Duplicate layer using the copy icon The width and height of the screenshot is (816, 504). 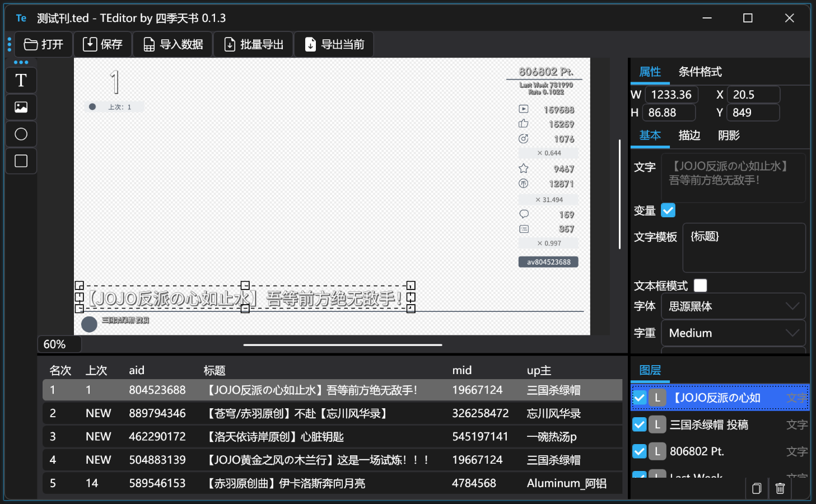757,488
